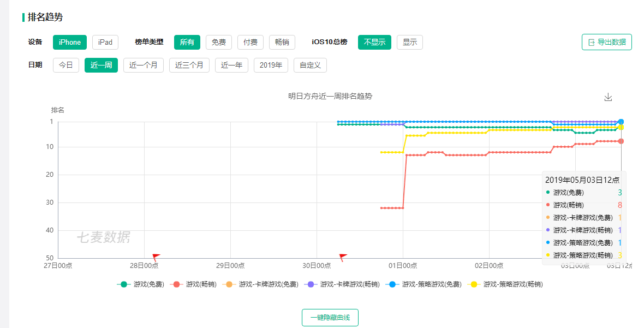Select 免费 chart type filter
This screenshot has width=644, height=328.
[218, 42]
